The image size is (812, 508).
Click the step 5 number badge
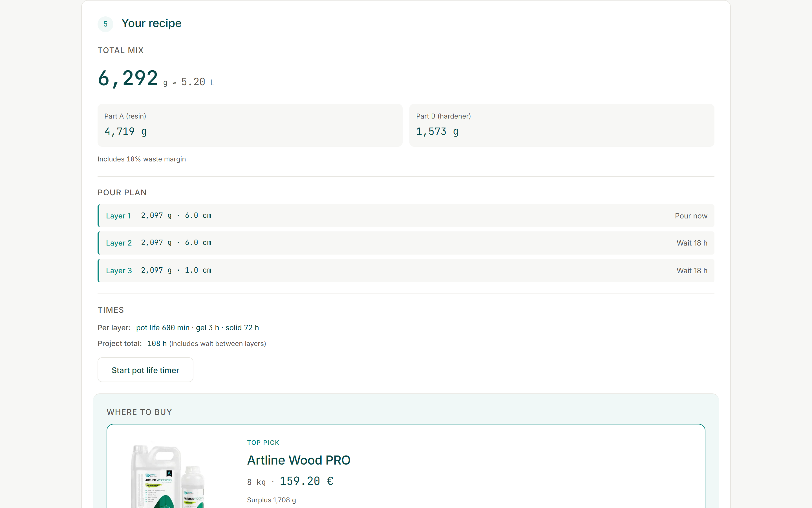(x=105, y=24)
